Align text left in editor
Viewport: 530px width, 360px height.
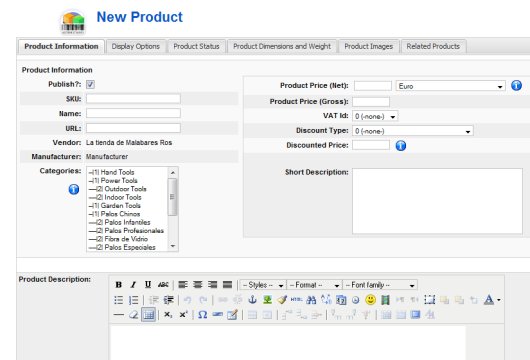183,285
